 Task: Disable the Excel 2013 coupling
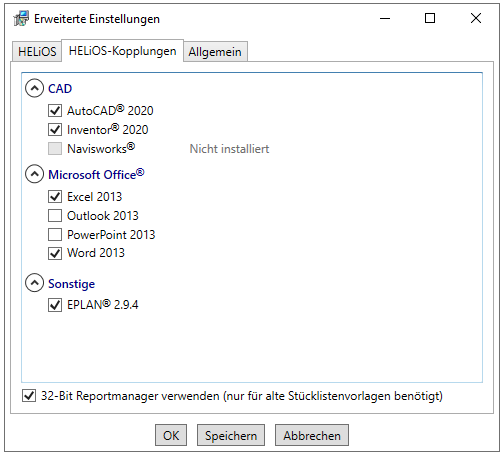point(55,196)
